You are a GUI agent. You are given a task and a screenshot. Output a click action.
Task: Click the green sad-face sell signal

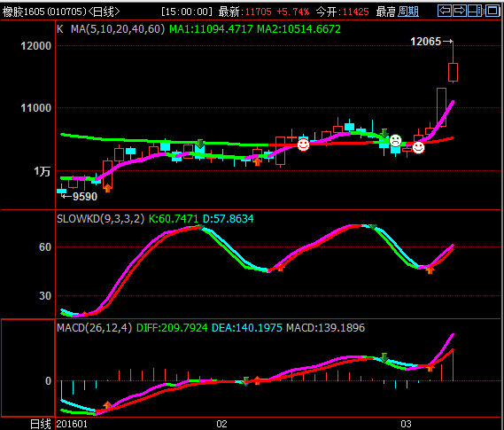pyautogui.click(x=395, y=141)
